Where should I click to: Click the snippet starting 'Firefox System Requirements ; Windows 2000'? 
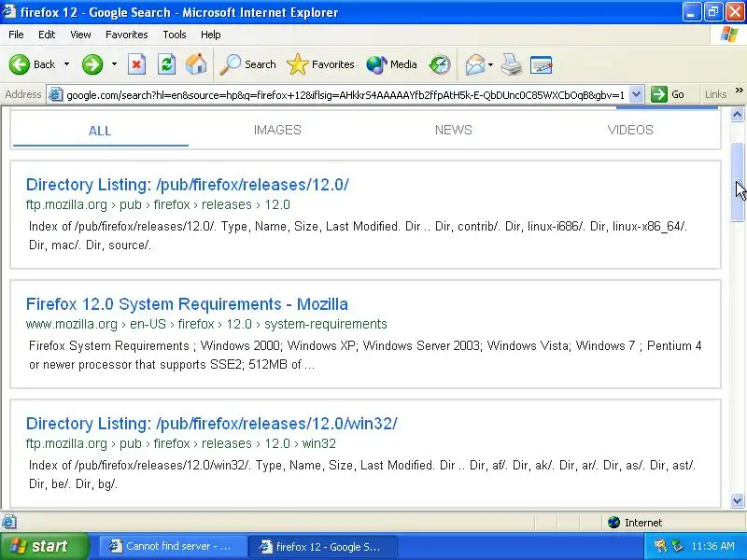365,356
